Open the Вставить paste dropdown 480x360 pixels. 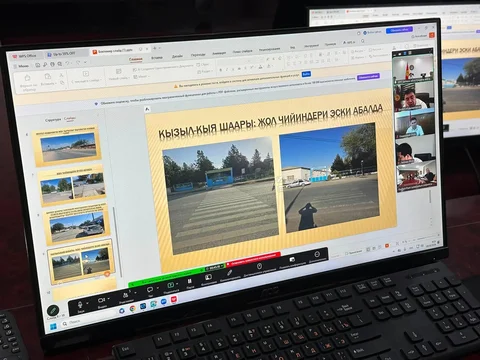point(47,80)
